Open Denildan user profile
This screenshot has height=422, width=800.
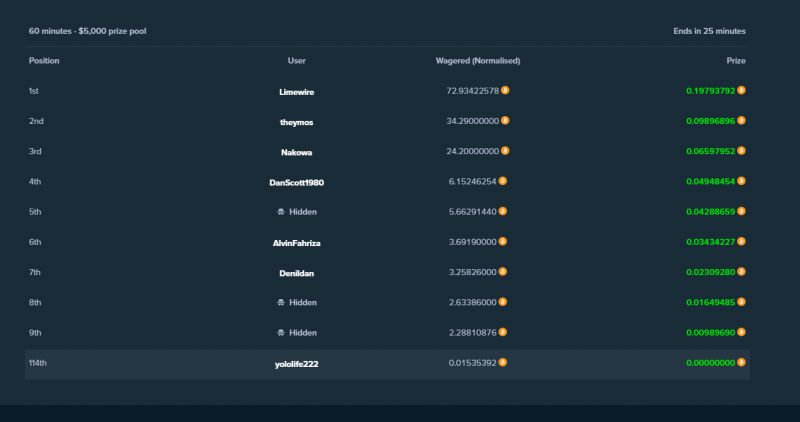(296, 273)
